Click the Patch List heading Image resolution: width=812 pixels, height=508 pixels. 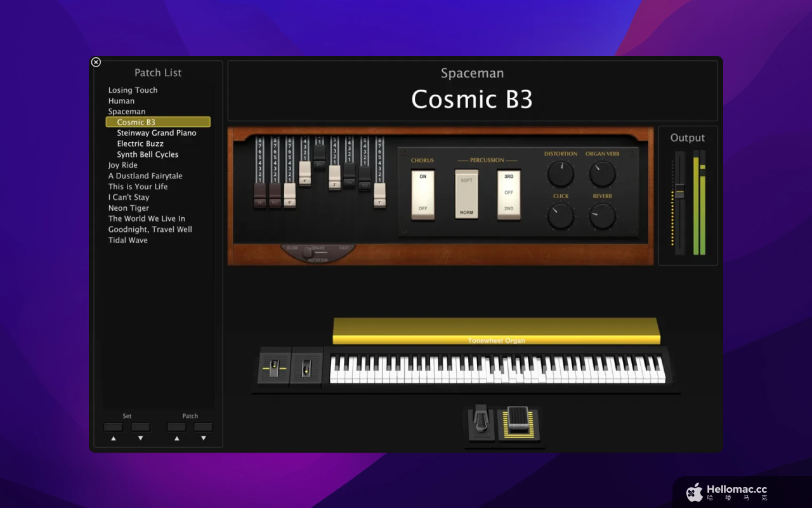coord(158,72)
